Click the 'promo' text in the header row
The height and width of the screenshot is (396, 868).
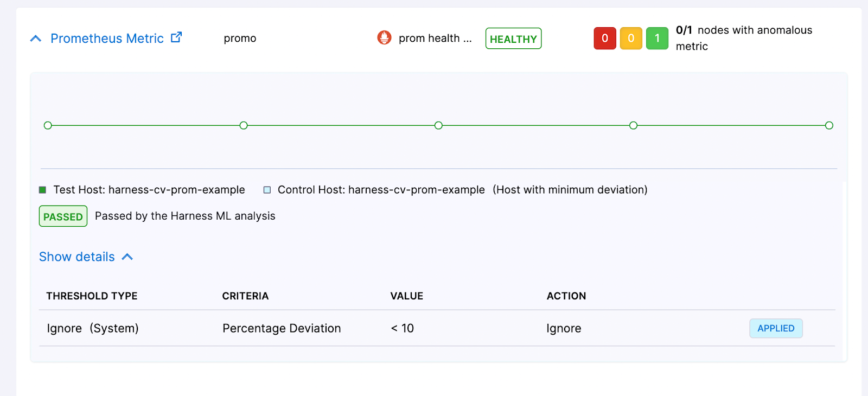(240, 39)
